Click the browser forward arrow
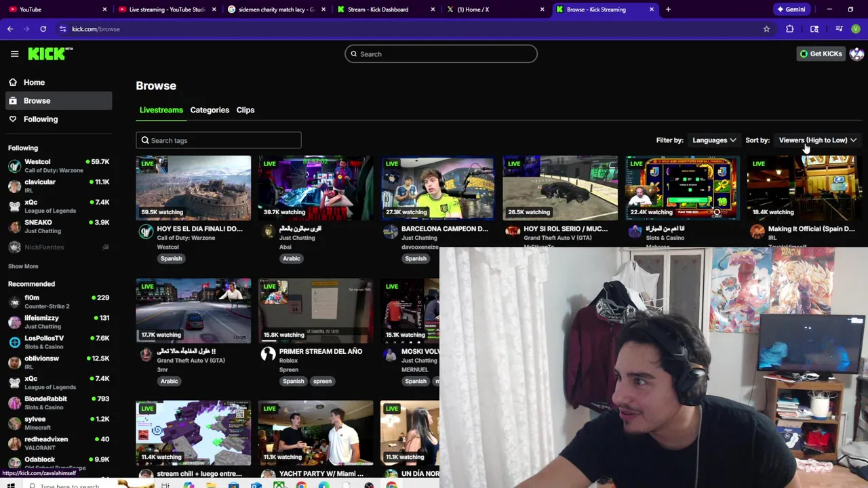The width and height of the screenshot is (868, 488). pos(26,29)
